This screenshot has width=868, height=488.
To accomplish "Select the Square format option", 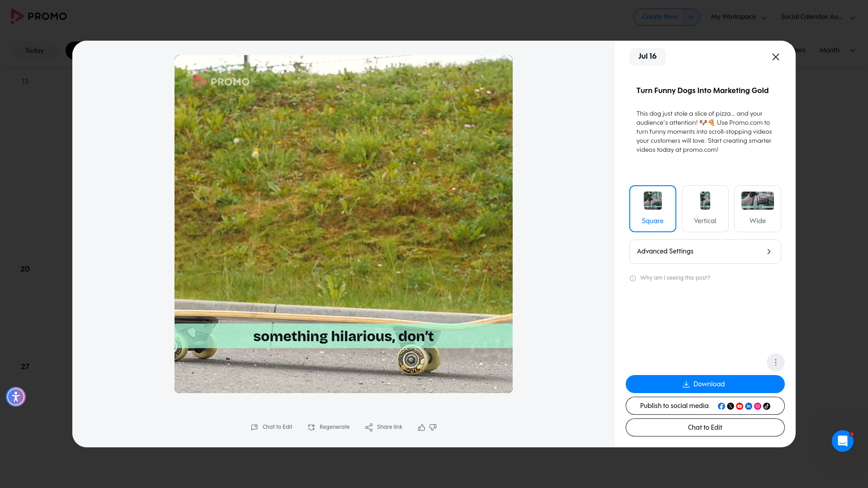I will pos(653,209).
